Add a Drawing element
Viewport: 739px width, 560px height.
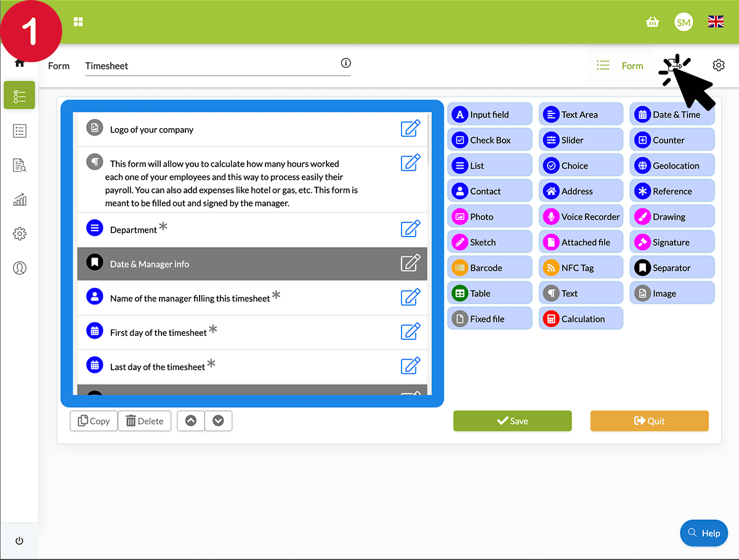tap(672, 217)
